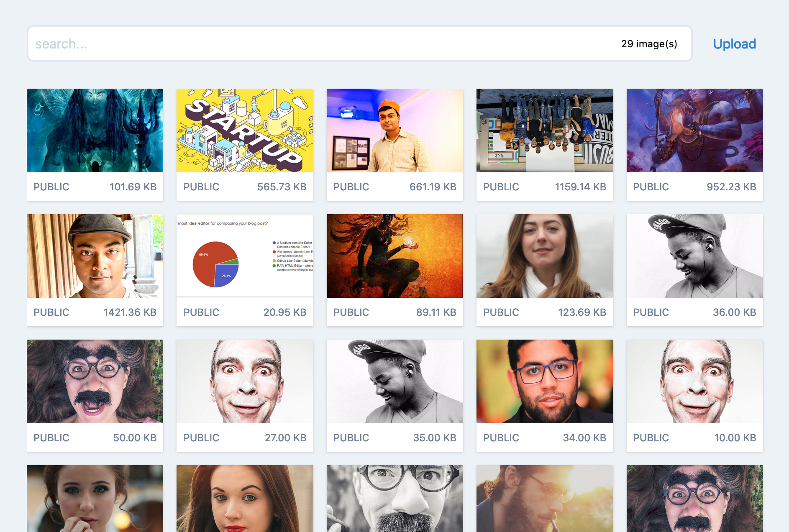Click PUBLIC label on the 565.73 KB card

coord(201,187)
